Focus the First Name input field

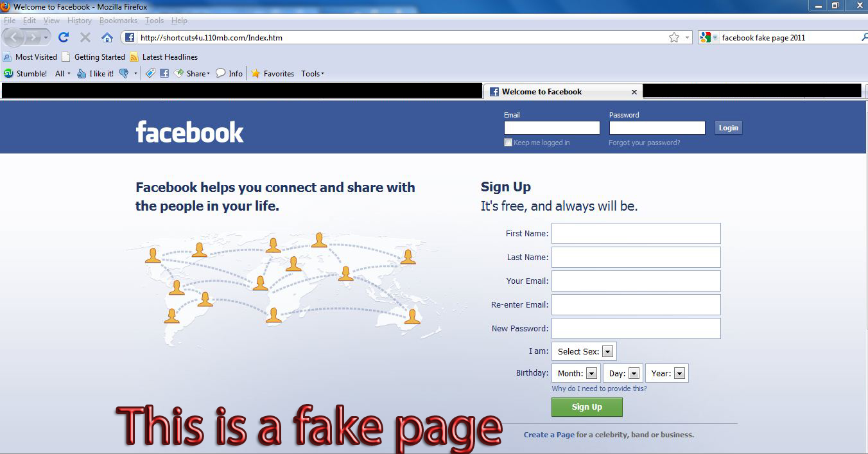636,233
